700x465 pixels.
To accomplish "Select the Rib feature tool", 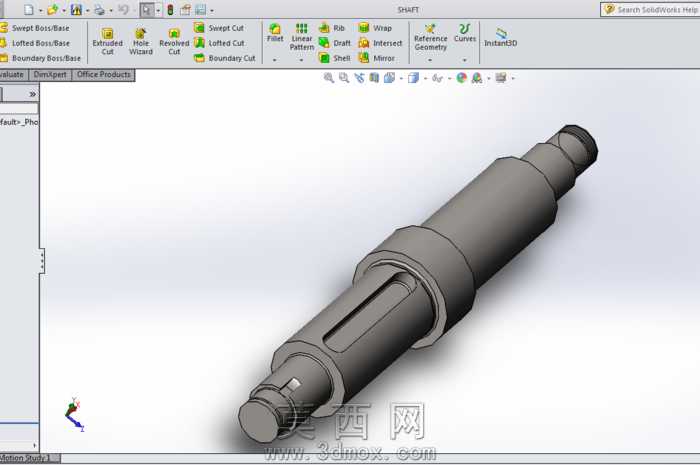I will pos(332,28).
